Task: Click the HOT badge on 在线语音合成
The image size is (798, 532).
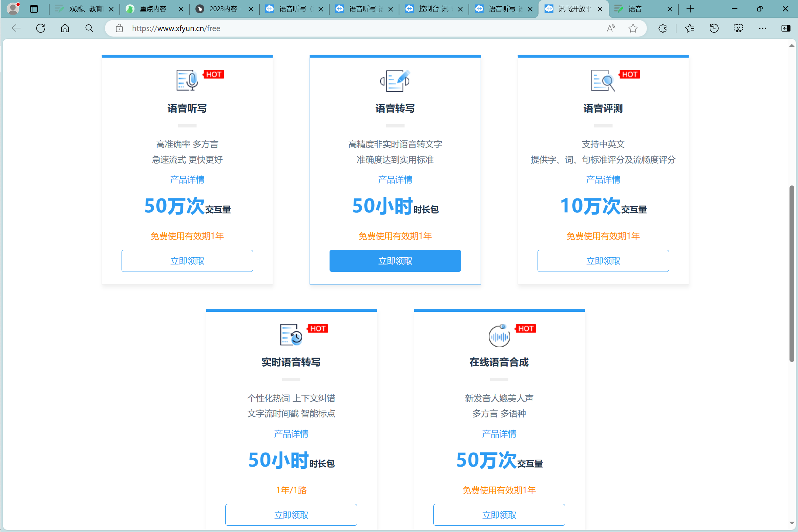Action: (x=525, y=328)
